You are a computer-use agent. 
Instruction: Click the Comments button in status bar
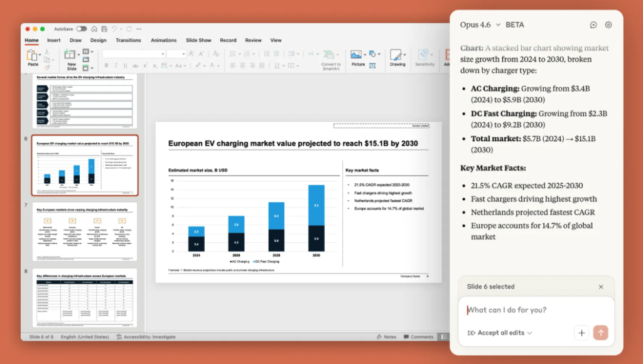click(418, 337)
